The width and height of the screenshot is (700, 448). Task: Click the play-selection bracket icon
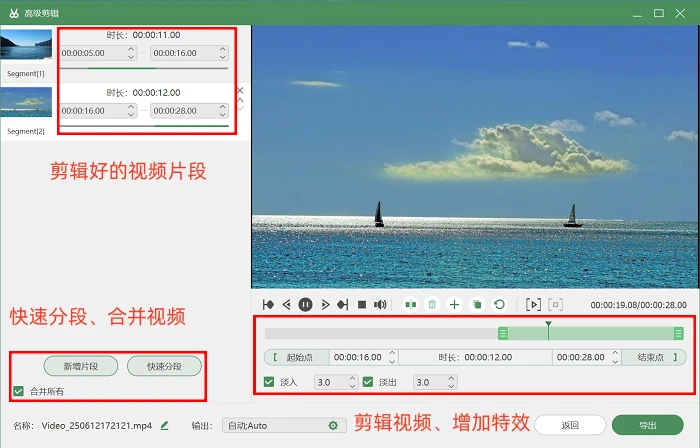click(x=533, y=305)
